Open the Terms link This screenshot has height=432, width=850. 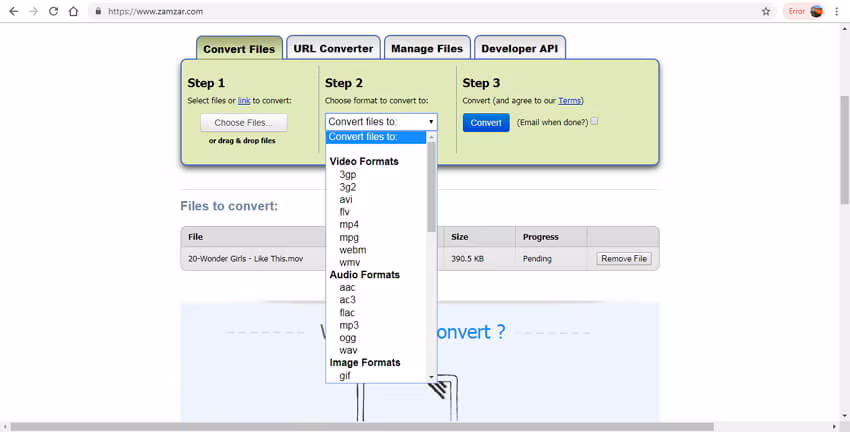tap(569, 100)
